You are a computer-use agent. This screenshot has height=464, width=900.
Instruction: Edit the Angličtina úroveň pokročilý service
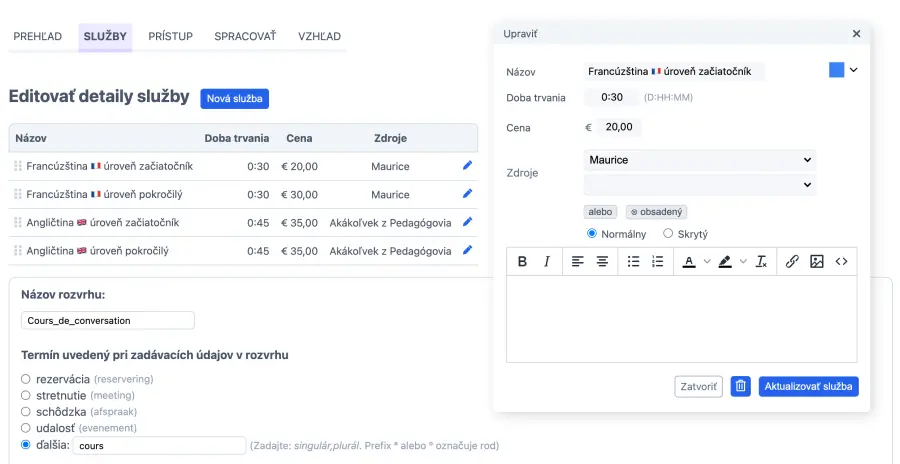467,251
